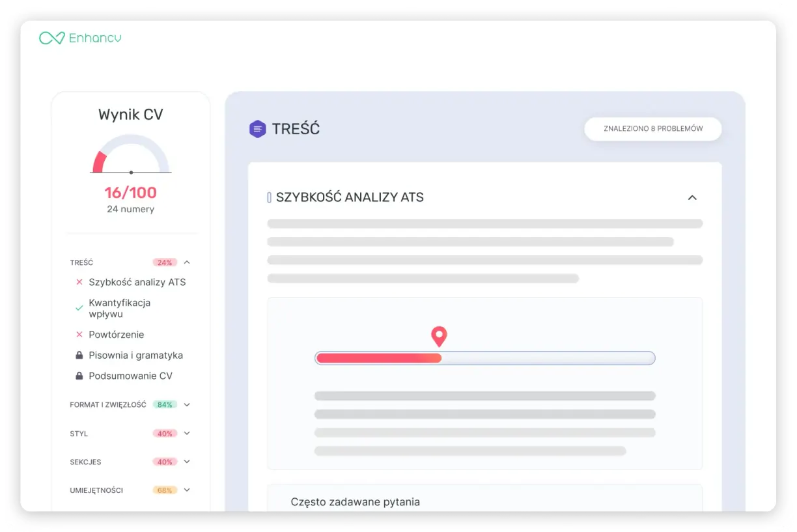Click the TREŚĆ sidebar heading

[81, 262]
